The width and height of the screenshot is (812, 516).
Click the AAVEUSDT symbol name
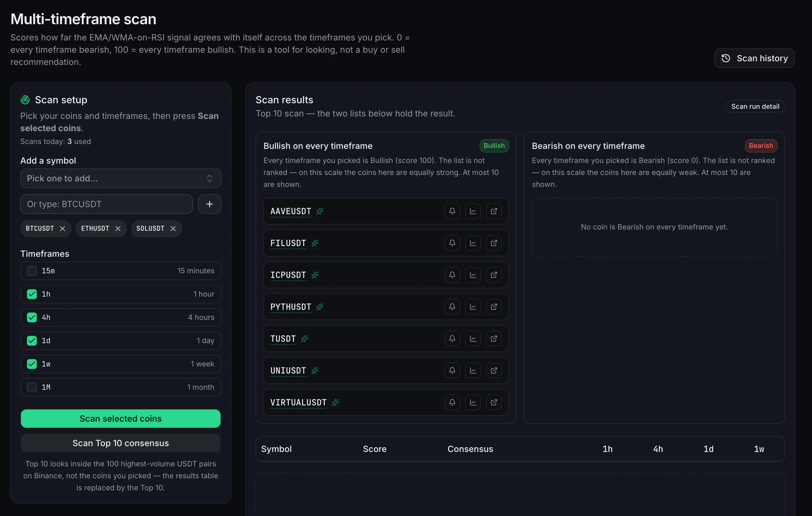point(291,211)
